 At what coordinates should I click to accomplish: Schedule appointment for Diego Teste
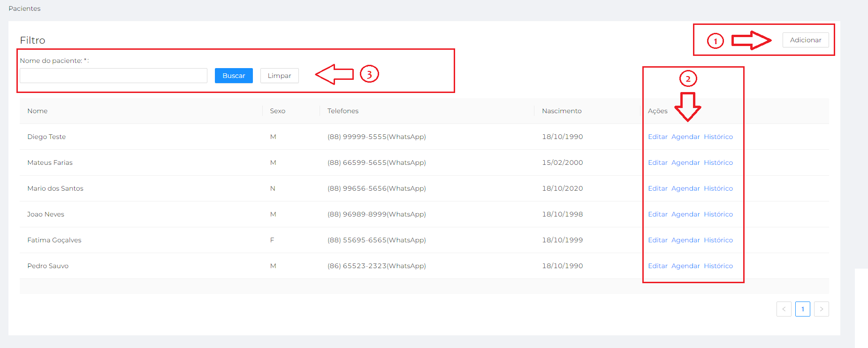[x=685, y=137]
